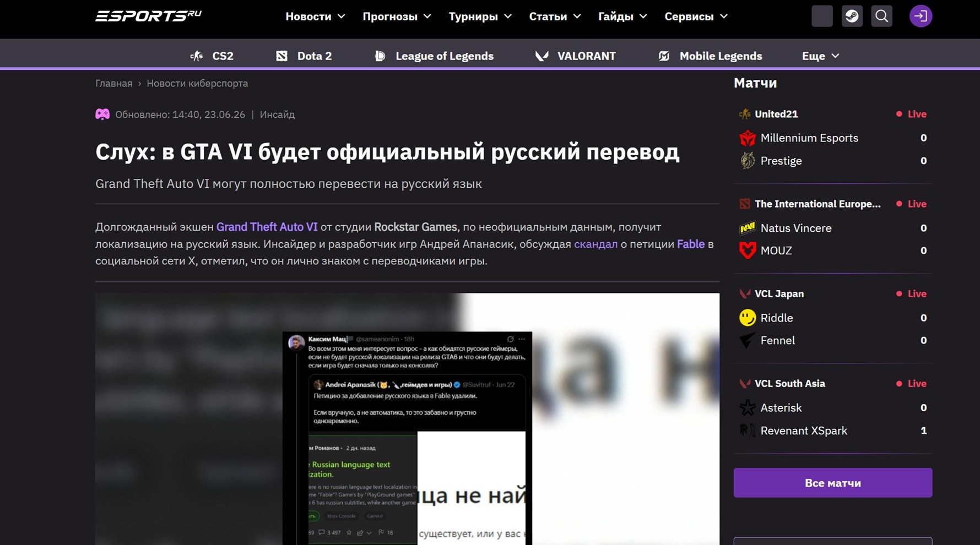Open Dota icon beside The International Europe
This screenshot has width=980, height=545.
[x=745, y=204]
